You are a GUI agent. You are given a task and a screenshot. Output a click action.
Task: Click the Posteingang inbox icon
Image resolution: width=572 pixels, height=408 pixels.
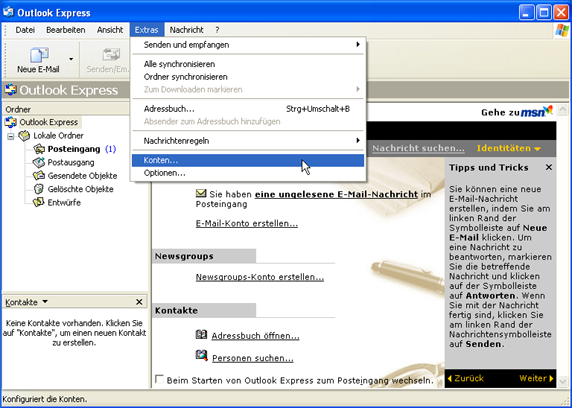[x=39, y=149]
